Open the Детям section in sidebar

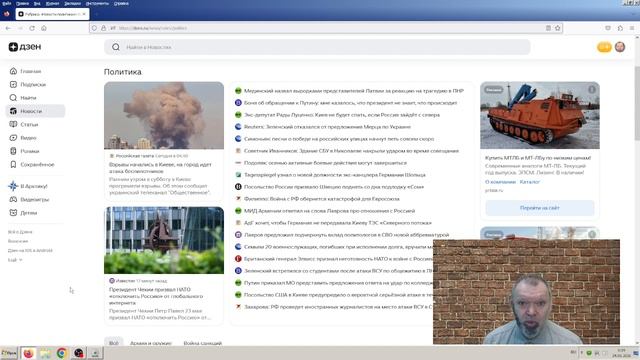[23, 213]
